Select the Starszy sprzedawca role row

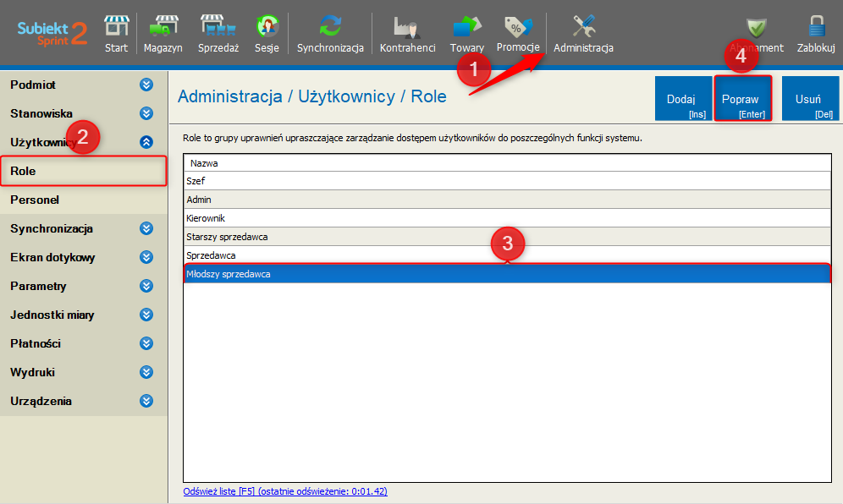click(507, 237)
